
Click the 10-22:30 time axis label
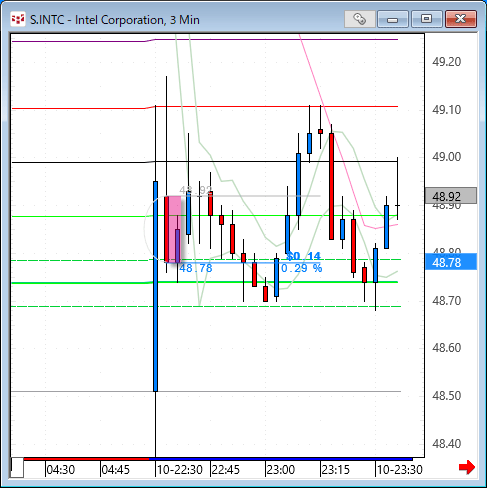click(180, 470)
